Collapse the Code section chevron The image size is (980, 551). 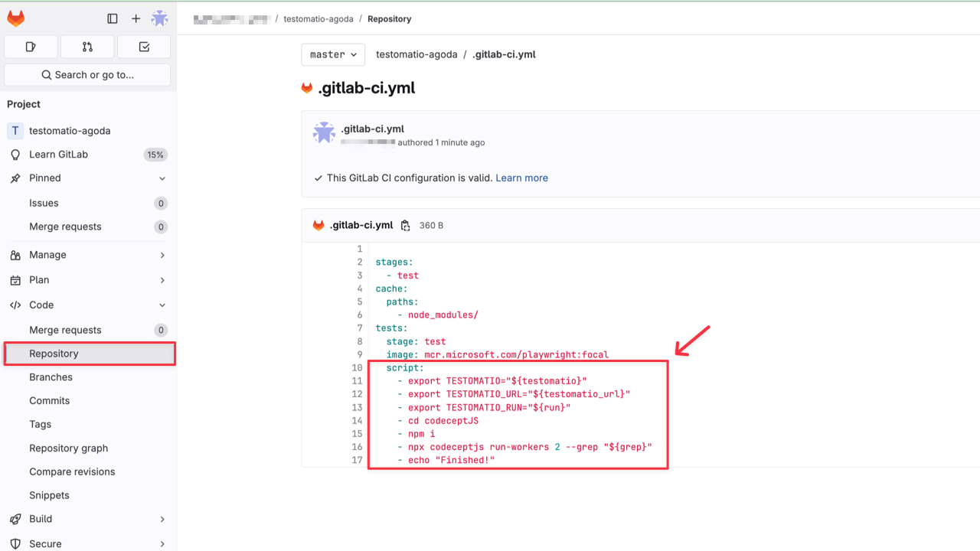tap(162, 305)
